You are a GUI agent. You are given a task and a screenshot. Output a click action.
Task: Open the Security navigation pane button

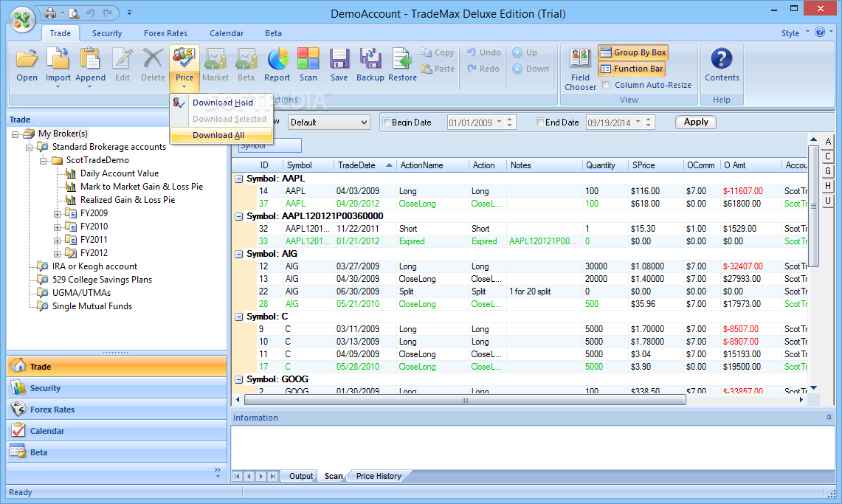tap(117, 388)
